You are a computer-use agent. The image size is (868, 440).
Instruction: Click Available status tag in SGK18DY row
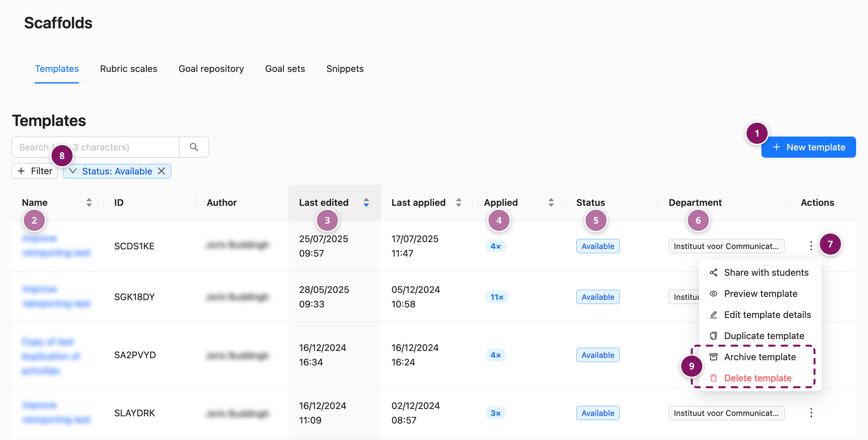(598, 297)
